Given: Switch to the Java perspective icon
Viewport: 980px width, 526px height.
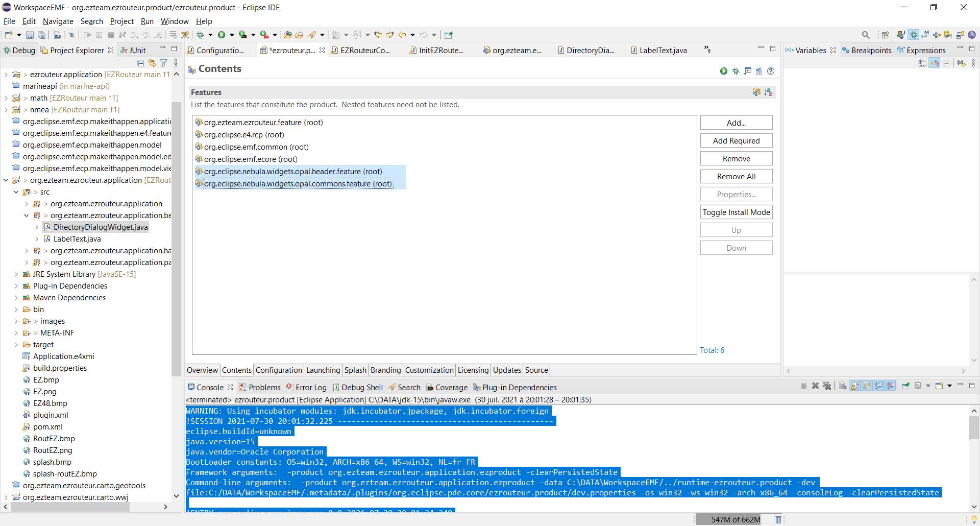Looking at the screenshot, I should (x=901, y=35).
